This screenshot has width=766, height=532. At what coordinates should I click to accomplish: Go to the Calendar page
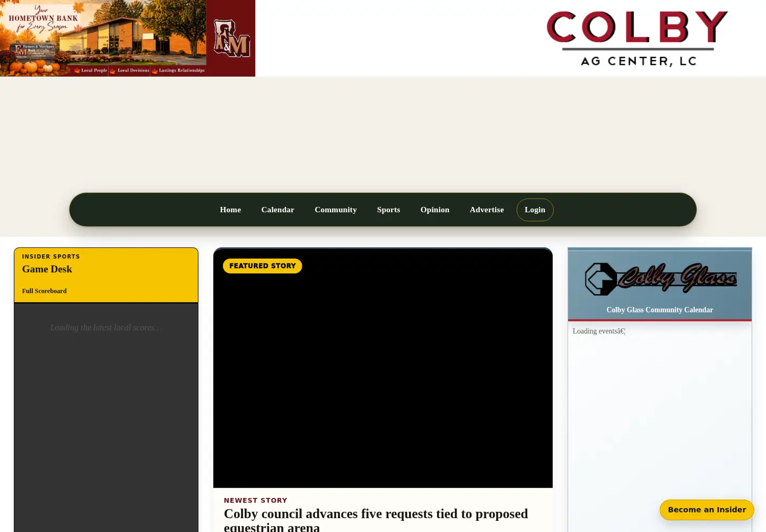coord(278,210)
